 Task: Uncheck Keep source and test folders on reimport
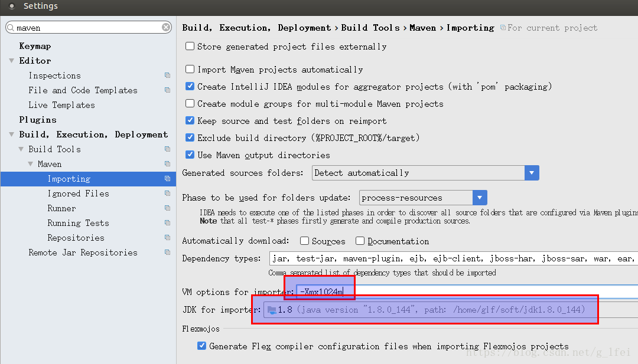190,120
